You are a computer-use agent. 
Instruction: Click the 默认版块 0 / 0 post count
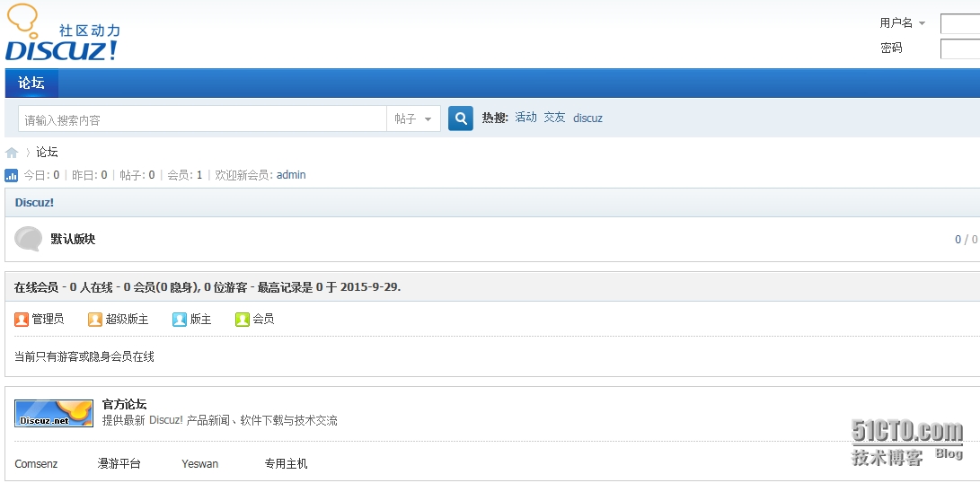pos(967,240)
